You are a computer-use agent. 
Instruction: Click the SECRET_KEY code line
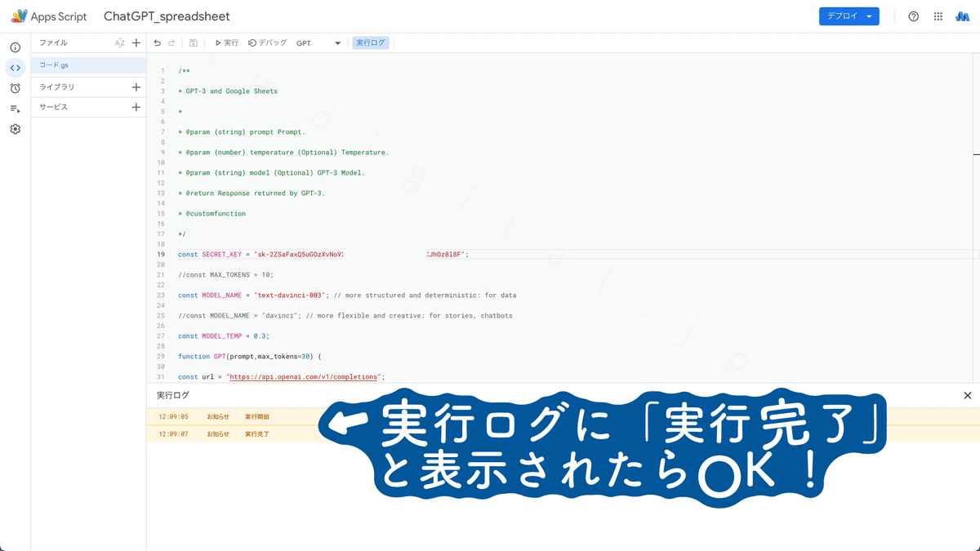(323, 255)
